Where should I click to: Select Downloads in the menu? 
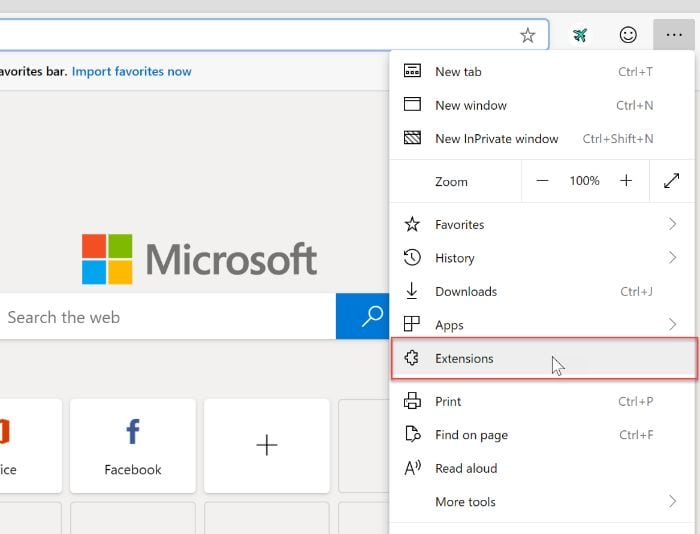tap(542, 291)
